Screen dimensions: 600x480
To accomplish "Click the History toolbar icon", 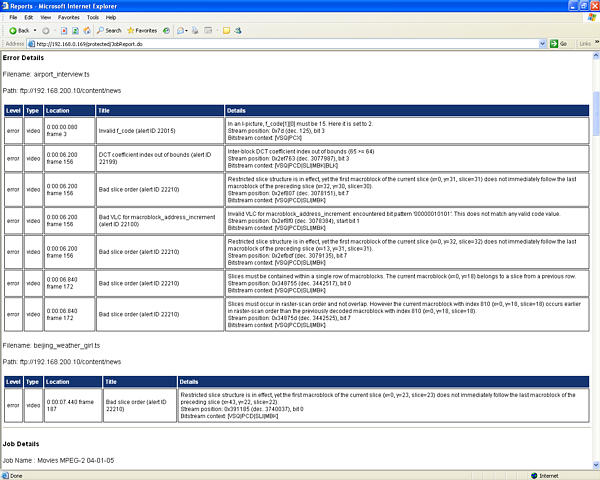I will [167, 30].
